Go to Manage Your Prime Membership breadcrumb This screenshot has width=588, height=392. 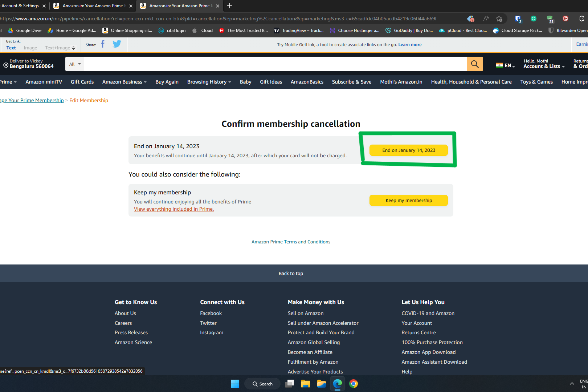point(32,100)
